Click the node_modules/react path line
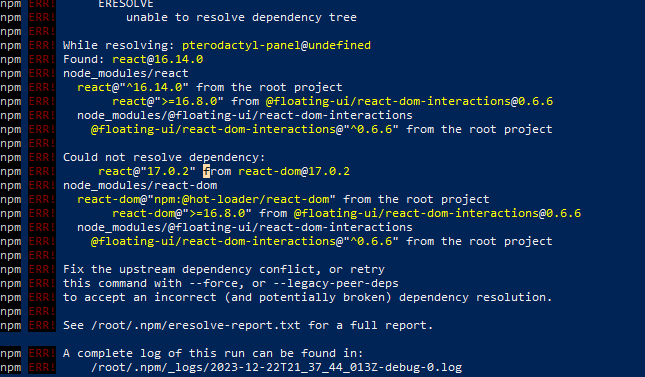Screen dimensions: 645x377 [x=125, y=73]
